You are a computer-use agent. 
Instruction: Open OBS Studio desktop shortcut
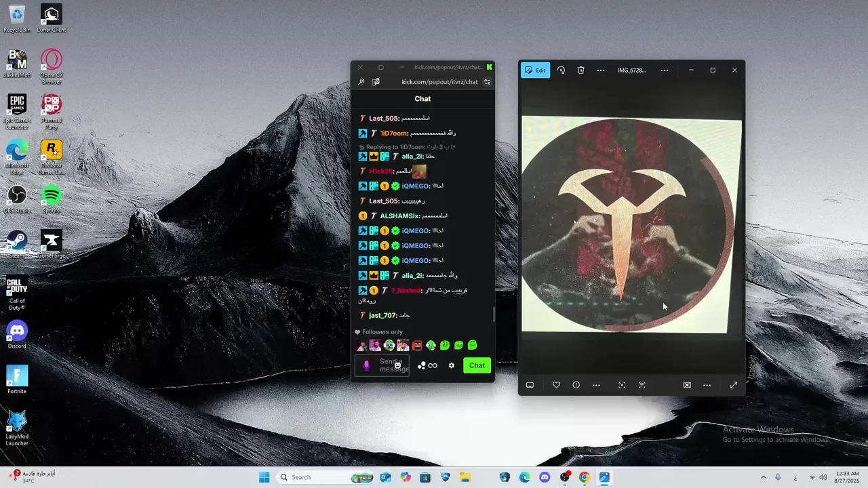(x=17, y=199)
